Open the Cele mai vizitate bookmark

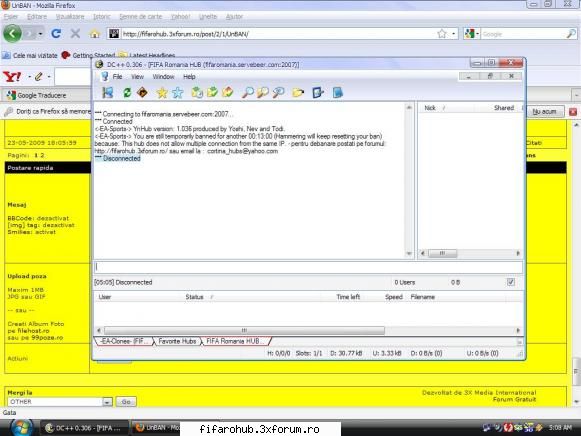(x=30, y=56)
